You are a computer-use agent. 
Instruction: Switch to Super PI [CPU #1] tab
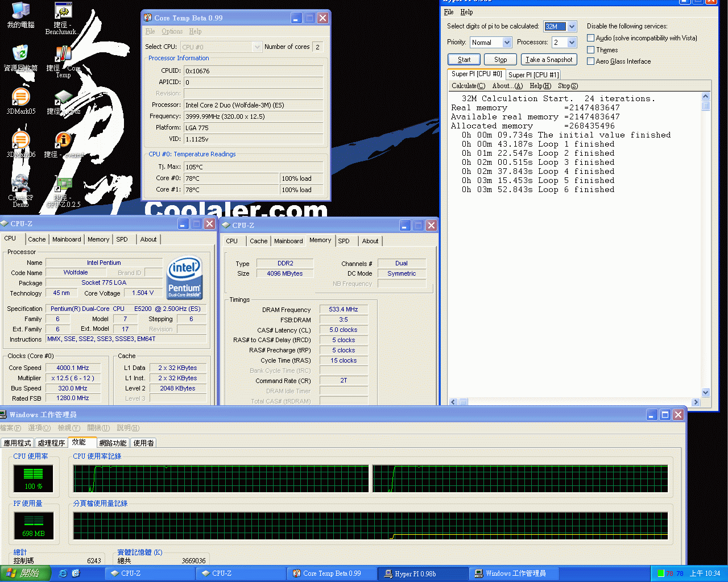[x=533, y=74]
